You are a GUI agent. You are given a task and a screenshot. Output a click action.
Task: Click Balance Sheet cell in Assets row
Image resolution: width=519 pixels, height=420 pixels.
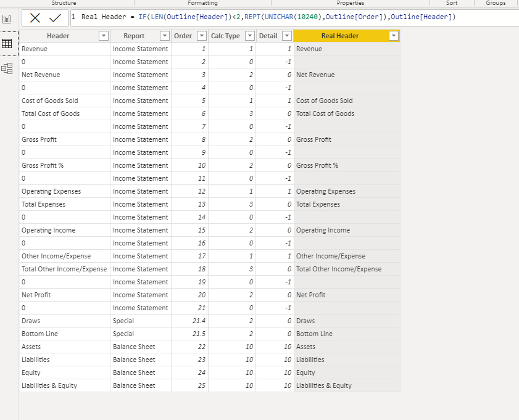click(x=141, y=347)
